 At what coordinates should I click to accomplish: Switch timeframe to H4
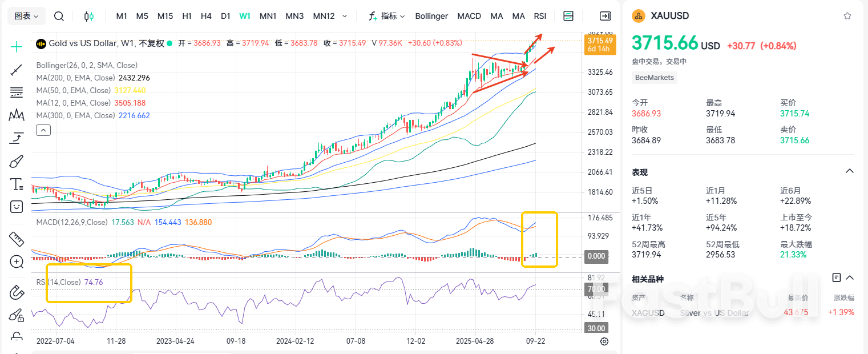[206, 16]
